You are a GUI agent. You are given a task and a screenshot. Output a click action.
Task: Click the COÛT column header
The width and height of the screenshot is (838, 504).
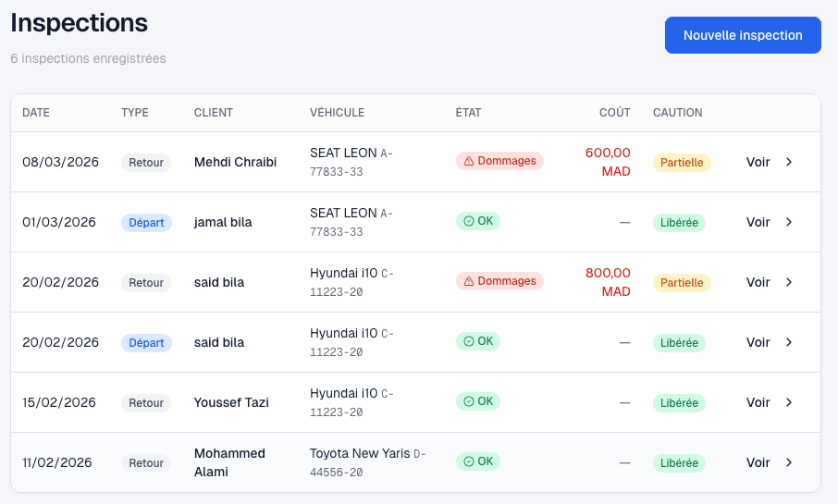coord(614,113)
